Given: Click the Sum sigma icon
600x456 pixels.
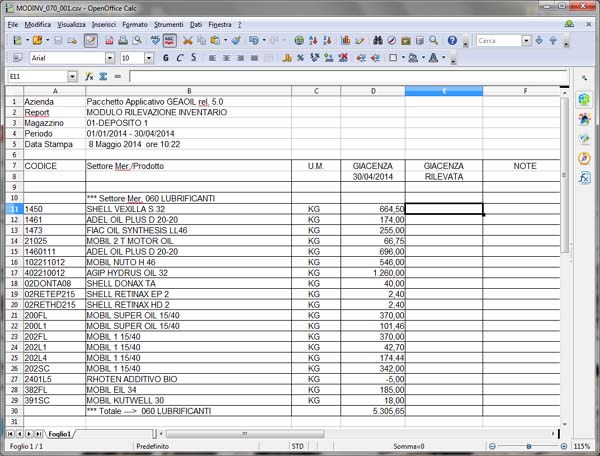Looking at the screenshot, I should point(103,77).
